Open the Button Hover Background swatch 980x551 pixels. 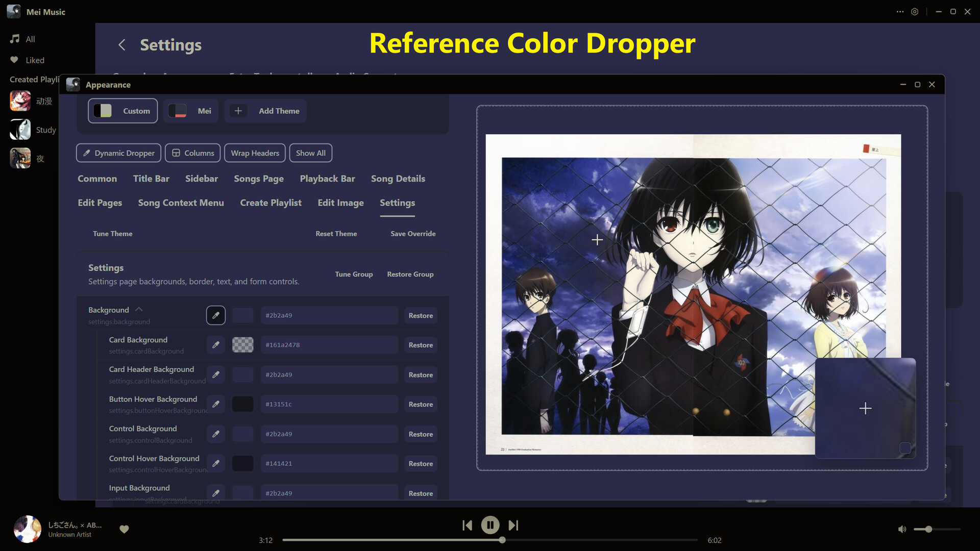pos(243,404)
